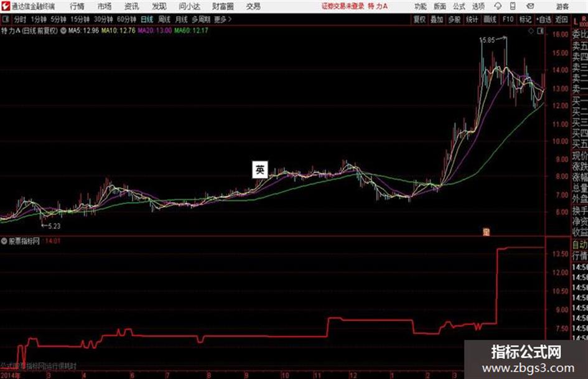Screen dimensions: 588x379
Task: Select the 周线 weekly chart tab
Action: (x=164, y=19)
